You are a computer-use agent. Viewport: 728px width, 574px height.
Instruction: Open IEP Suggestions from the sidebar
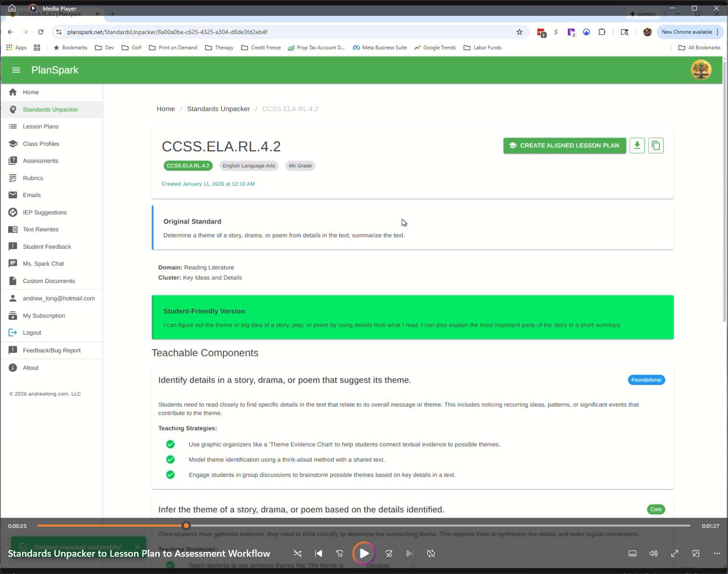tap(13, 212)
